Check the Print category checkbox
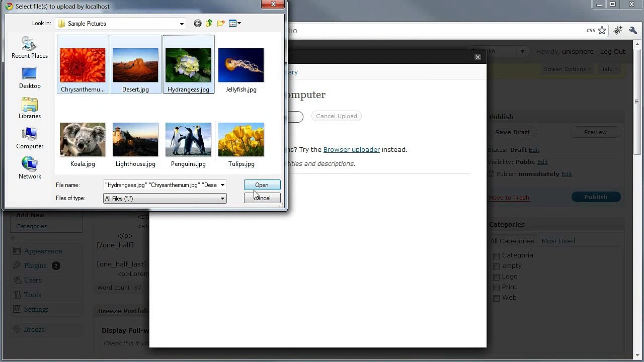This screenshot has height=362, width=644. tap(497, 288)
